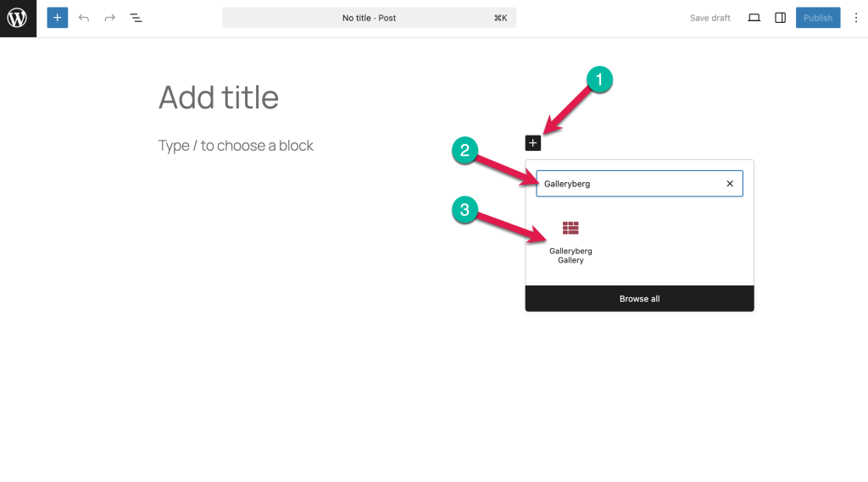868x482 pixels.
Task: Click the ⌘K shortcut indicator
Action: tap(500, 18)
